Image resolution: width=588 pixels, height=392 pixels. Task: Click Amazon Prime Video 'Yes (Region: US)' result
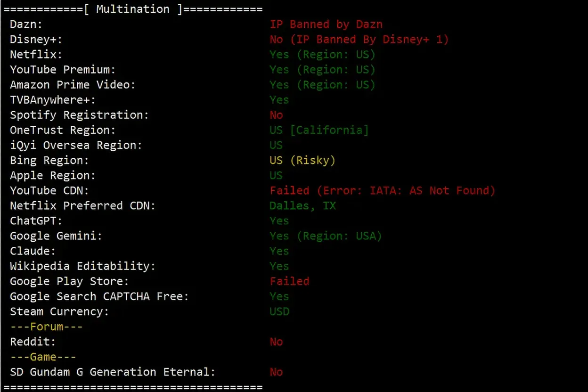[x=322, y=85]
